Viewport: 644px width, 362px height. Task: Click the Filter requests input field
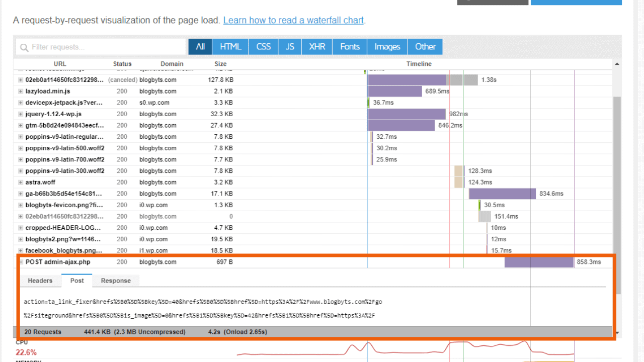point(101,47)
